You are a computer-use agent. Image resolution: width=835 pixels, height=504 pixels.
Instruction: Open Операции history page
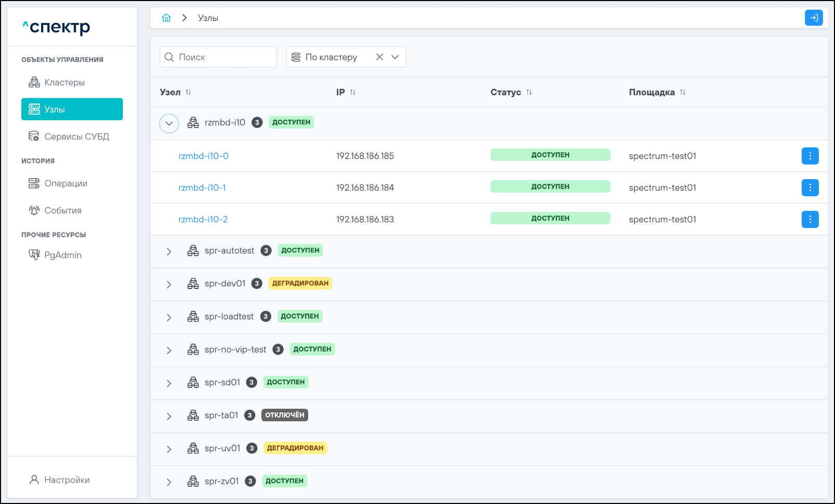tap(66, 183)
